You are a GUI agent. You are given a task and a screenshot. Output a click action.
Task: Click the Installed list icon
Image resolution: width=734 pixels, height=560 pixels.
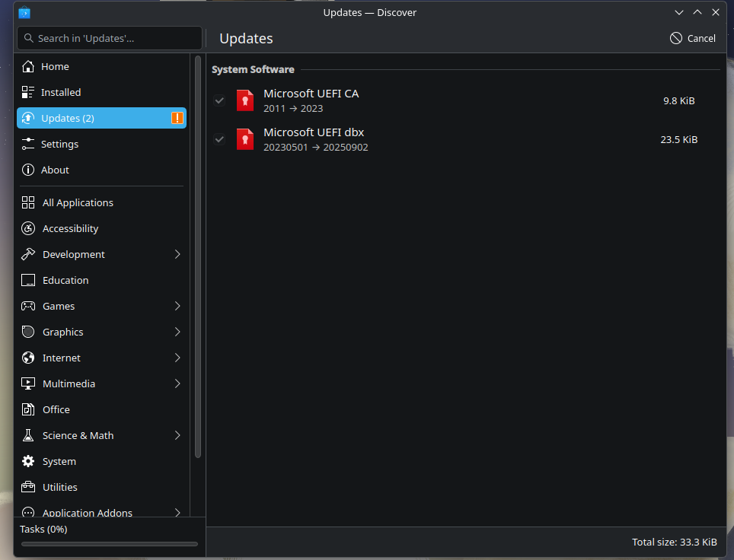tap(28, 92)
